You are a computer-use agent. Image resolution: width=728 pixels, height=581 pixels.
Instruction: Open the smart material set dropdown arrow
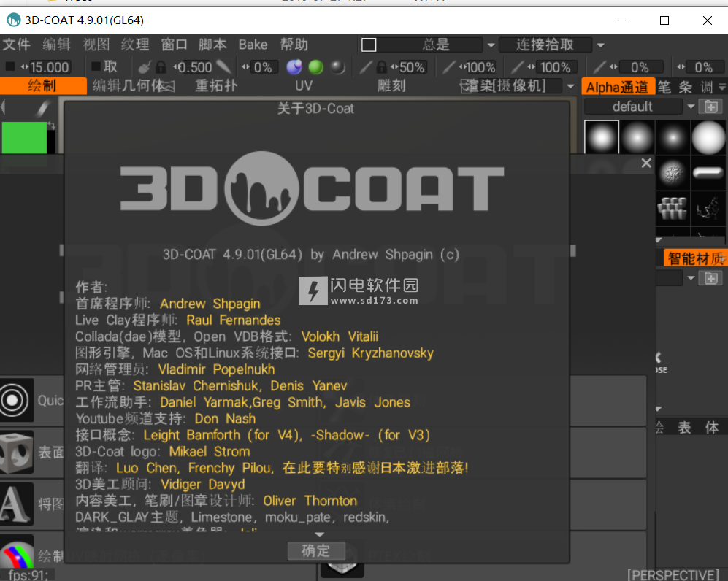coord(691,278)
